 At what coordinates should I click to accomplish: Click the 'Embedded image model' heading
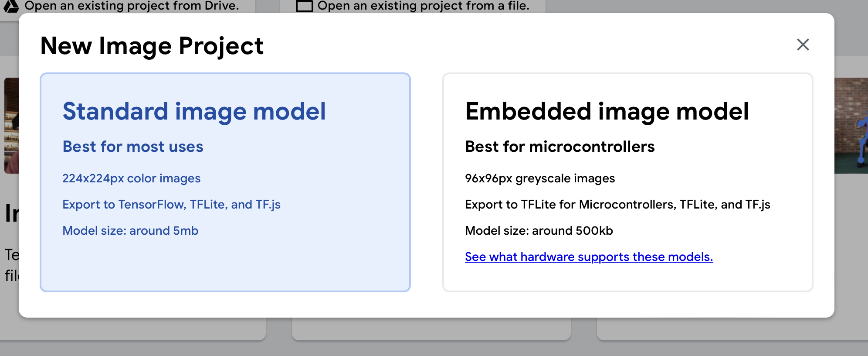click(x=607, y=111)
